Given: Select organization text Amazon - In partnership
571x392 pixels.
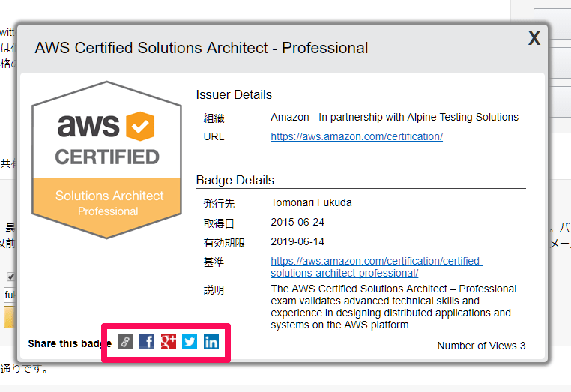Looking at the screenshot, I should 394,118.
